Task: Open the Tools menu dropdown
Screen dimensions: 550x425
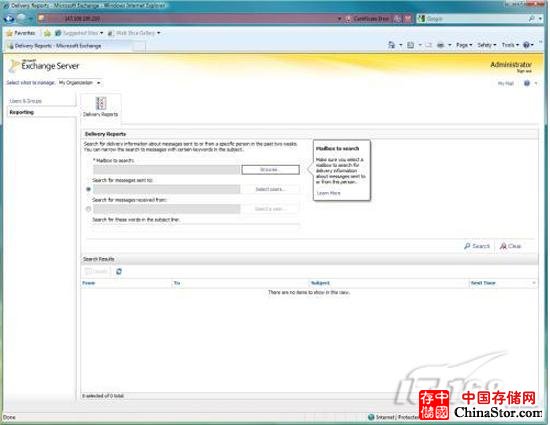Action: 510,45
